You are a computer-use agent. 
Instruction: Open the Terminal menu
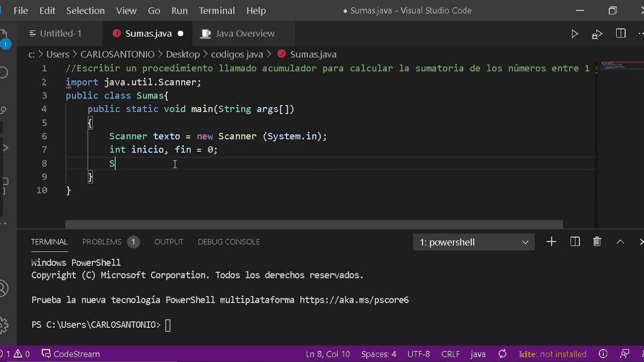(217, 11)
